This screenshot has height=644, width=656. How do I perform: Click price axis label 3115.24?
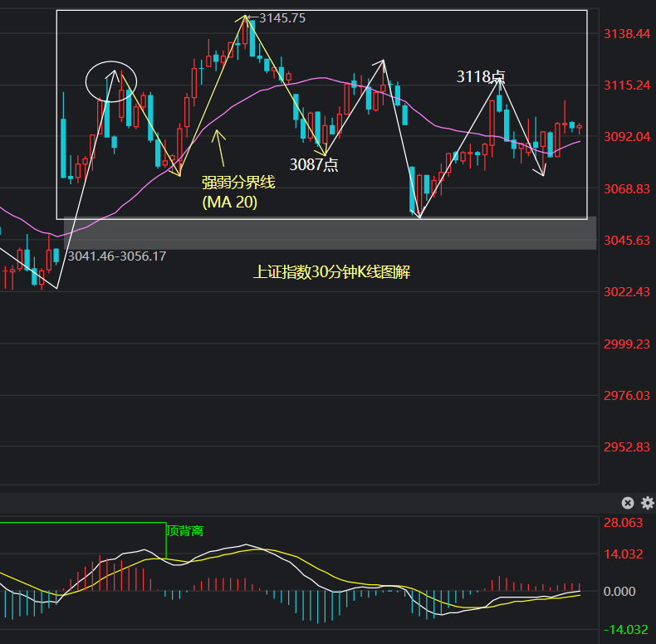tap(627, 85)
